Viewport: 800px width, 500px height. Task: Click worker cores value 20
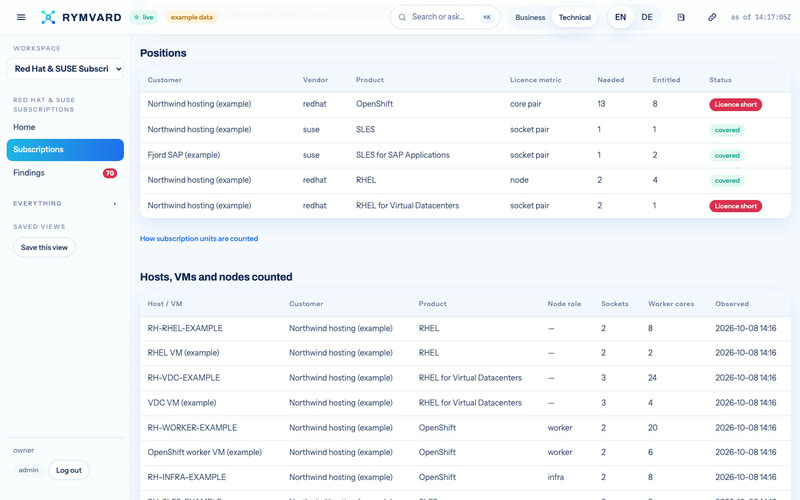click(x=653, y=428)
